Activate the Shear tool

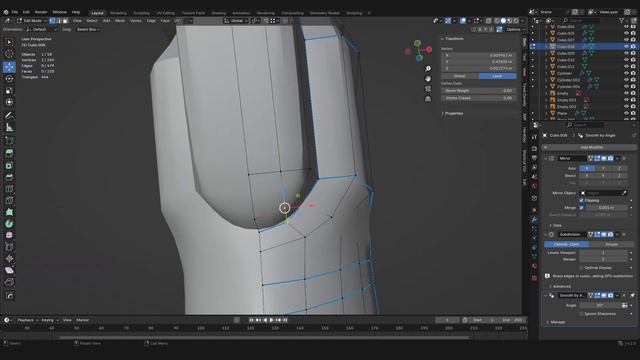9,270
